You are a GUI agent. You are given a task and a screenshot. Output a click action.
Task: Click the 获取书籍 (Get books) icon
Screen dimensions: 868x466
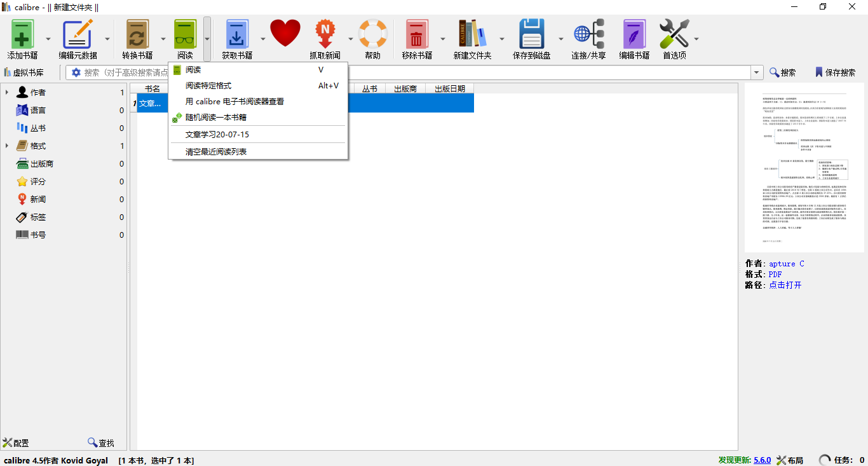[237, 34]
